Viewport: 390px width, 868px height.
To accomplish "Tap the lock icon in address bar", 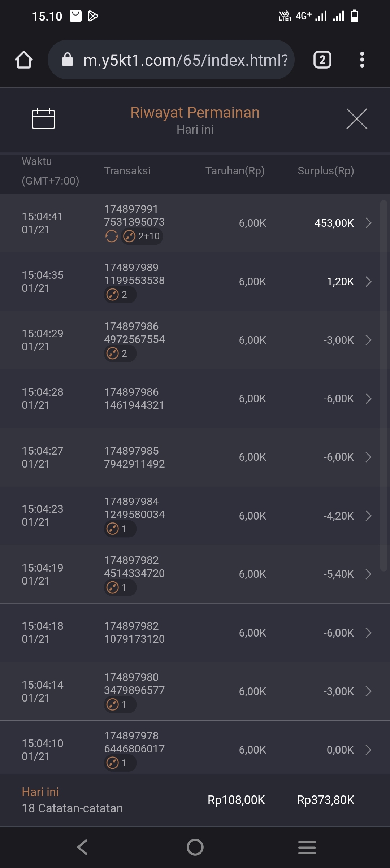I will [x=68, y=60].
